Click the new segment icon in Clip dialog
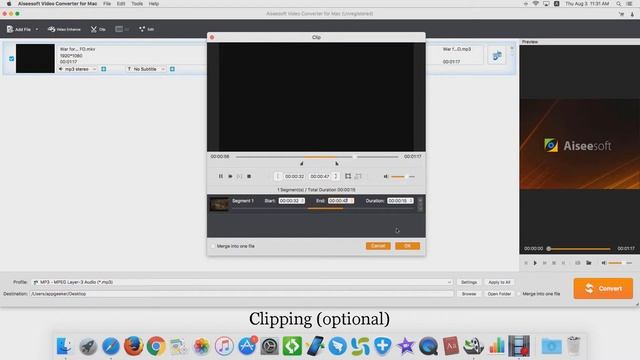 348,176
